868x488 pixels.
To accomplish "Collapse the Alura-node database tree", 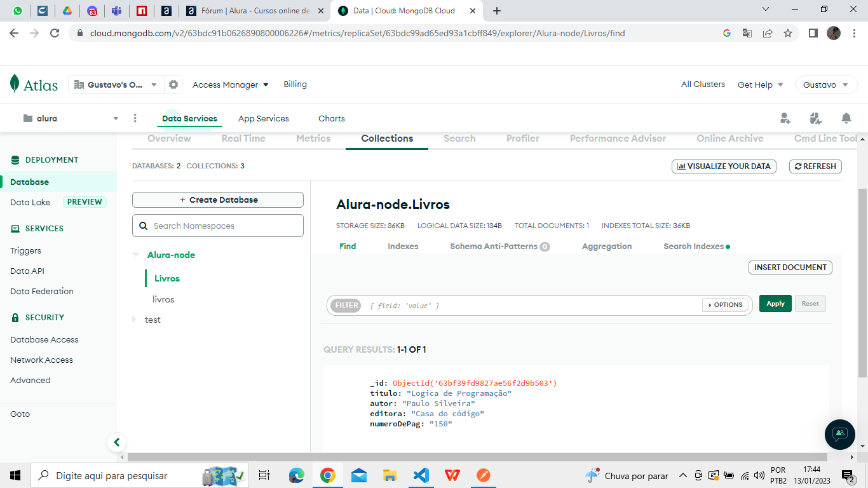I will (135, 255).
